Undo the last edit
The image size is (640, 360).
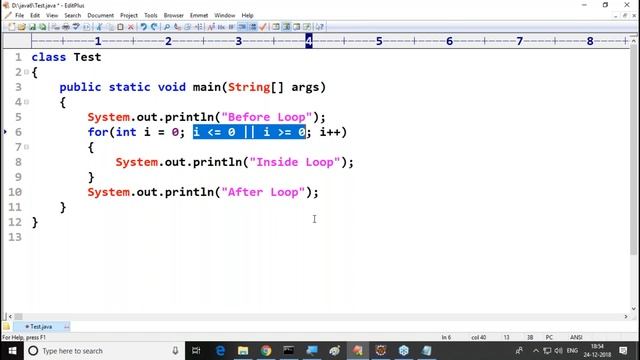pyautogui.click(x=143, y=27)
